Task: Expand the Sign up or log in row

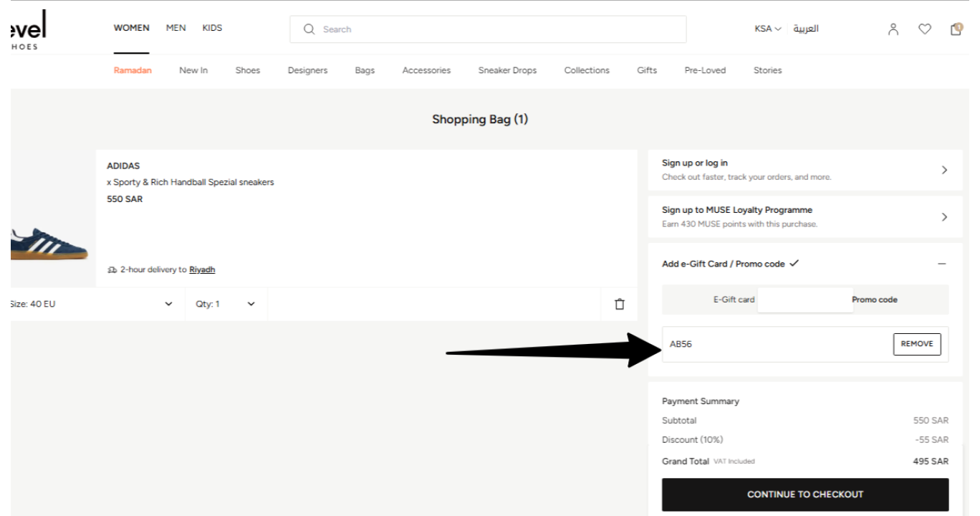Action: [804, 170]
